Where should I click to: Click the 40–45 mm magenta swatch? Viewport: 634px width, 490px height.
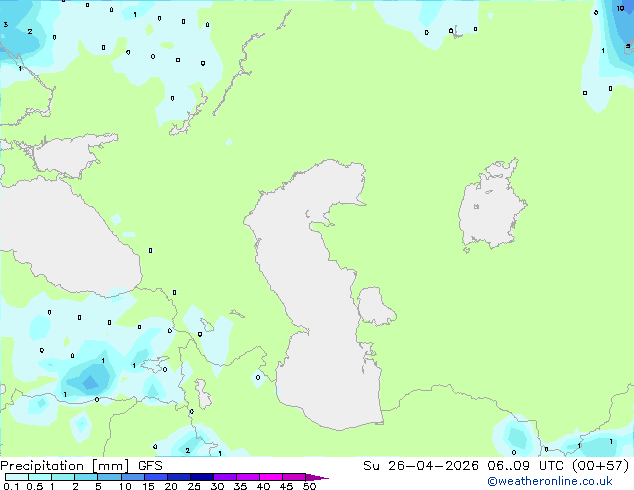[x=271, y=477]
